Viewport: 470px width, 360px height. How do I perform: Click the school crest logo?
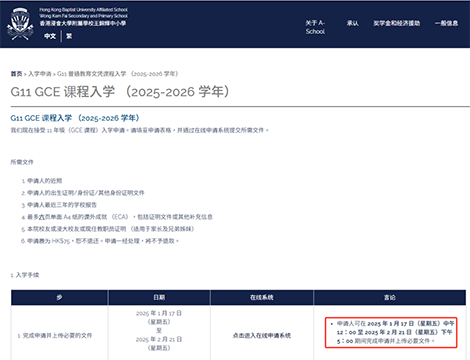tap(20, 24)
